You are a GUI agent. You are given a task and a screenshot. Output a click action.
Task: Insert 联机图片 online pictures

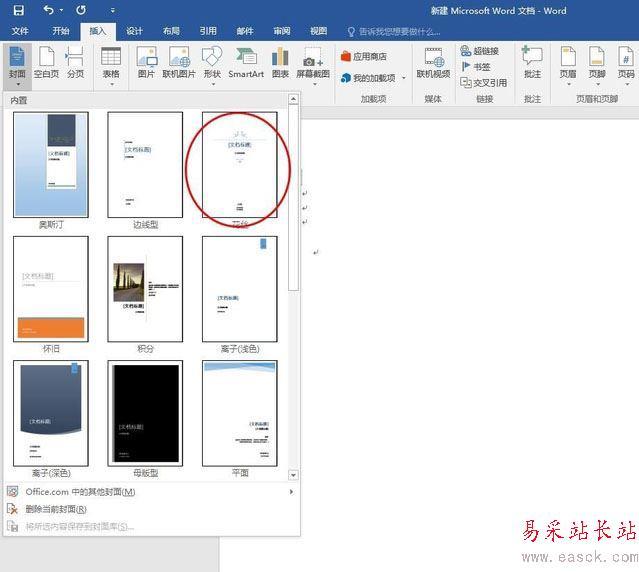click(x=179, y=63)
